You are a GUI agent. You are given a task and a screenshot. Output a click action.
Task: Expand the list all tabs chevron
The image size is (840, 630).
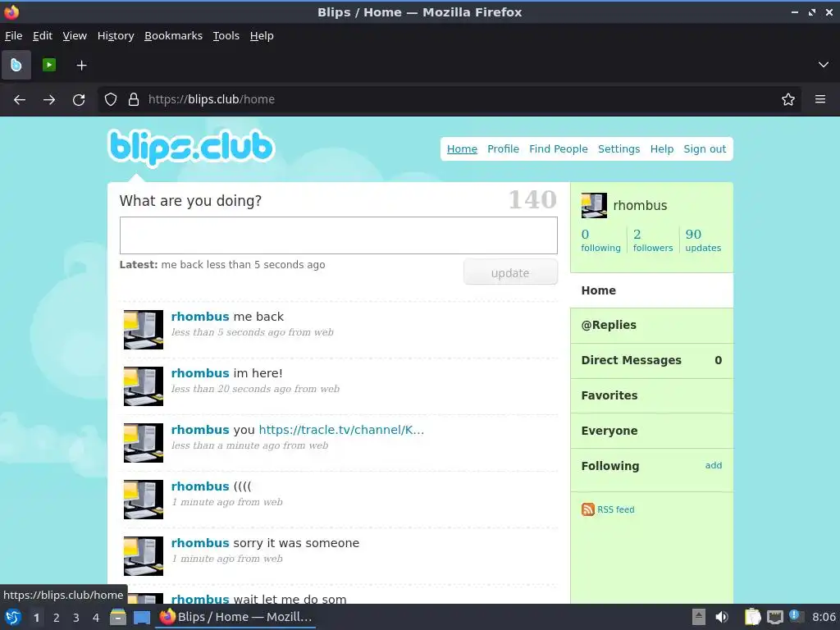coord(824,65)
